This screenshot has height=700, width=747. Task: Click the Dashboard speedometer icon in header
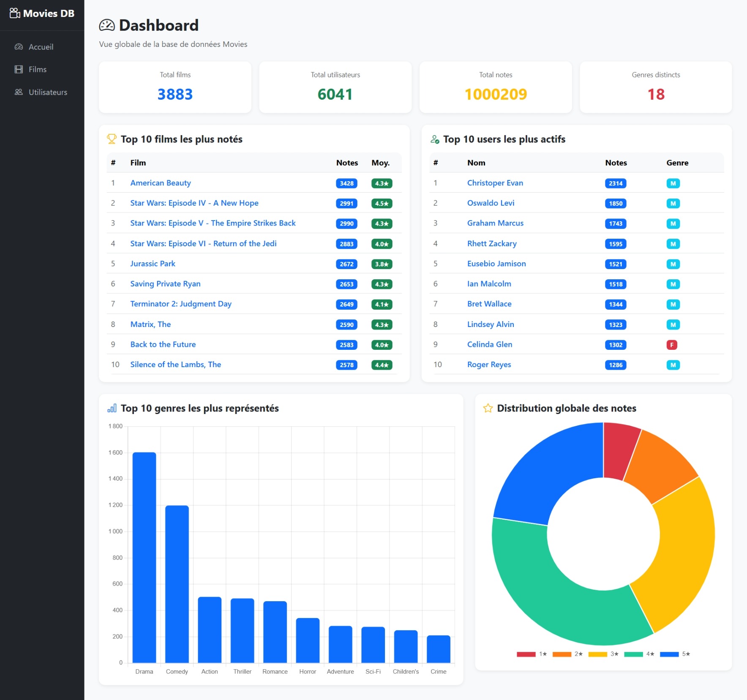(107, 25)
